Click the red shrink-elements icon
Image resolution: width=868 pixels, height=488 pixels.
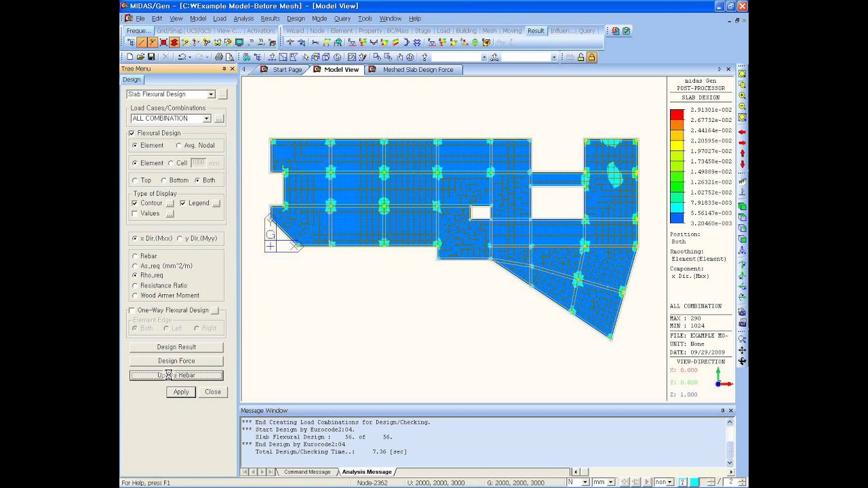click(x=163, y=42)
